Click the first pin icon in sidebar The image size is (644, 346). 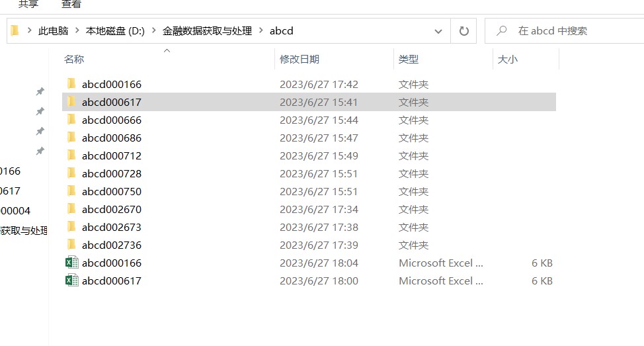pos(40,91)
